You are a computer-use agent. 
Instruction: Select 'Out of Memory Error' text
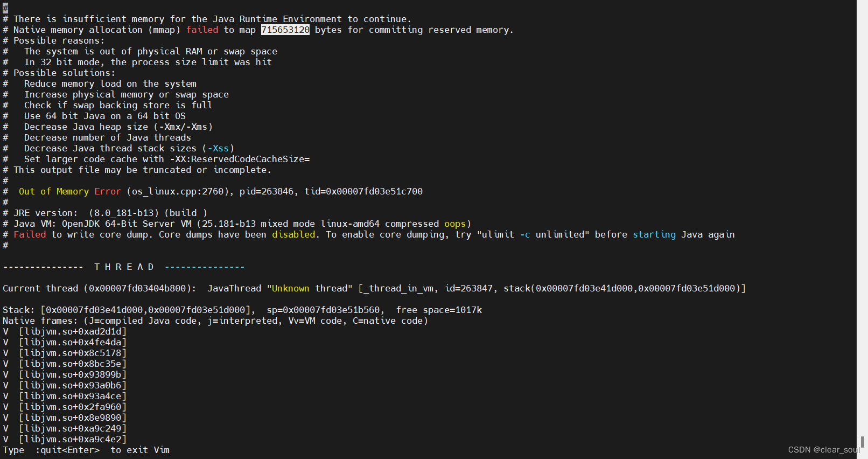[70, 191]
